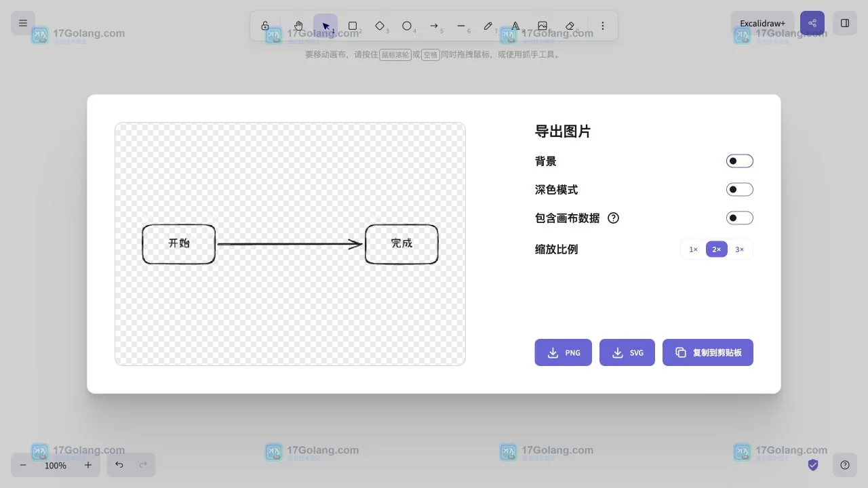Toggle the canvas lock tool
Screen dimensions: 868x488
pyautogui.click(x=265, y=26)
